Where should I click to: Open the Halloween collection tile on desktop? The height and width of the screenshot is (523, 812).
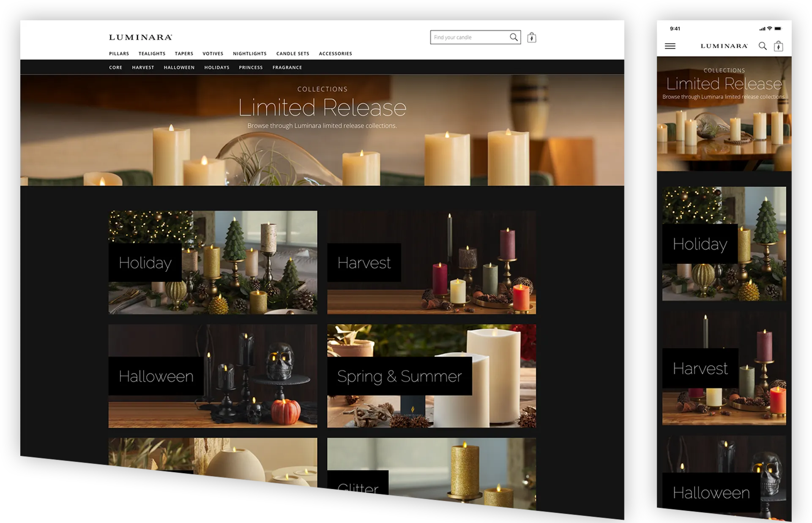[x=213, y=376]
